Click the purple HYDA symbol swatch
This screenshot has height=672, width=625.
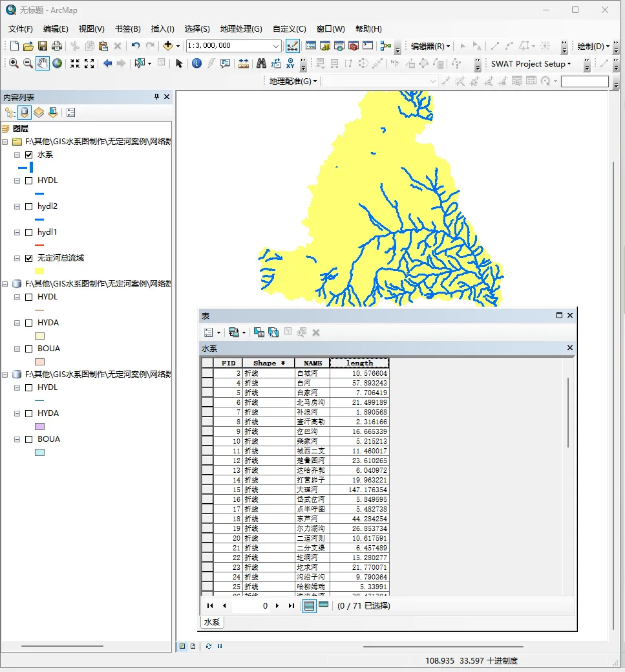click(39, 426)
